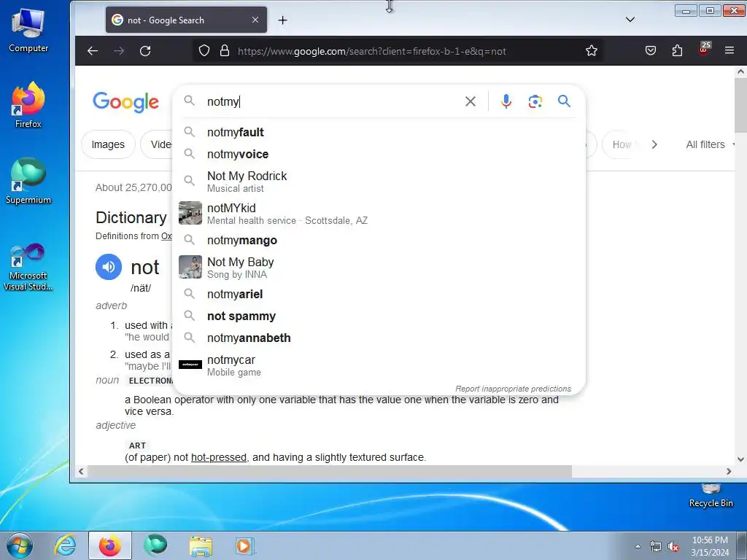The width and height of the screenshot is (747, 560).
Task: Show more filter chips with right chevron
Action: click(654, 144)
